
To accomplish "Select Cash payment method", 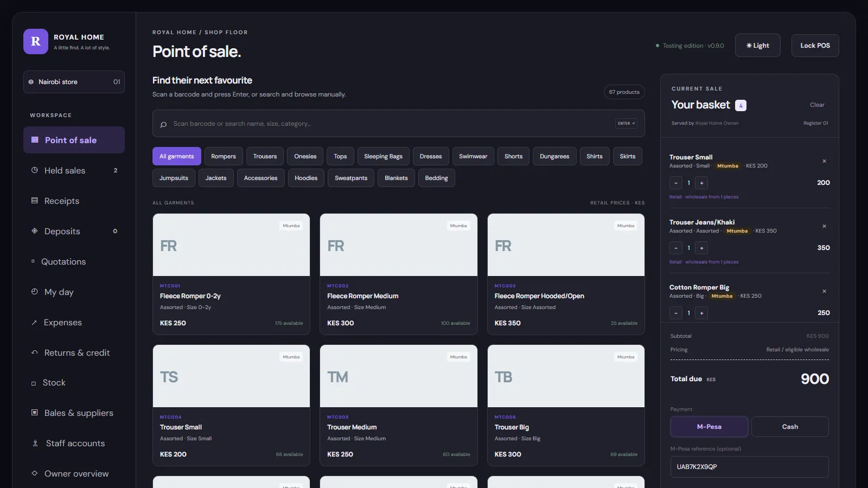I will point(790,427).
